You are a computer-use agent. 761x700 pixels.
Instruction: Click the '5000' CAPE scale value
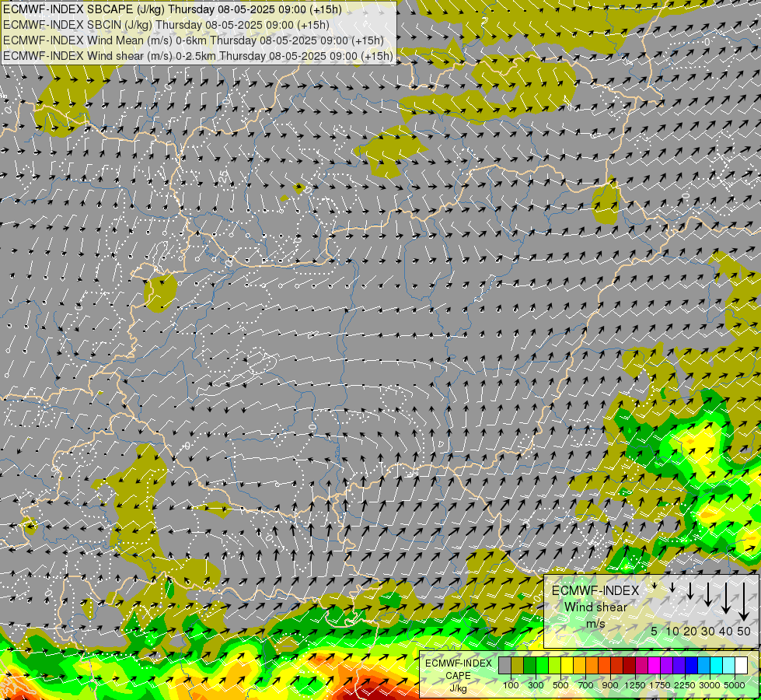735,685
